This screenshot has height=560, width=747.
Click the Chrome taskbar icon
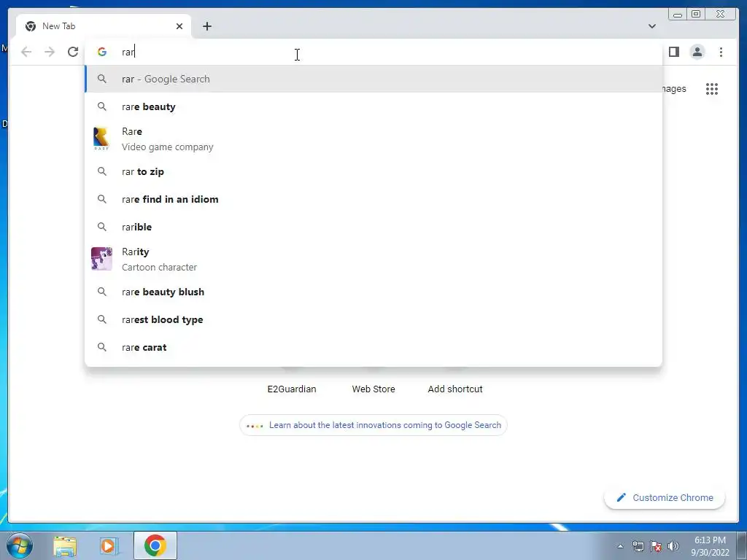click(x=155, y=545)
